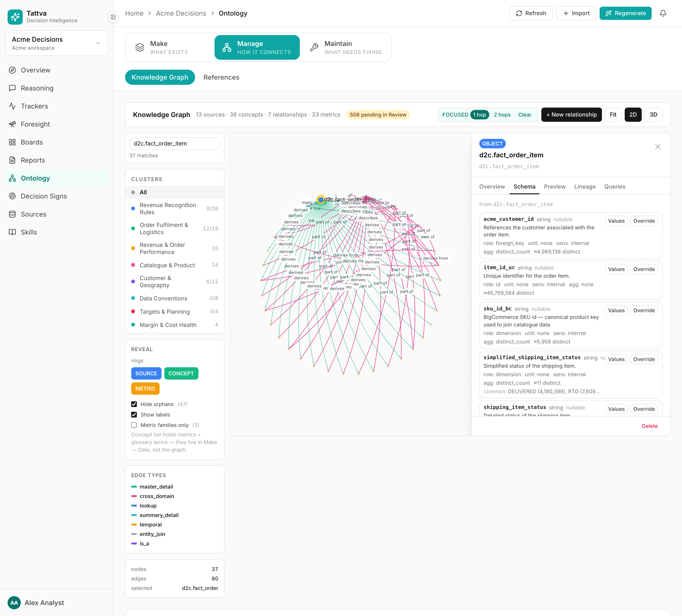The width and height of the screenshot is (682, 616).
Task: Collapse the sidebar panel toggle icon
Action: click(113, 17)
